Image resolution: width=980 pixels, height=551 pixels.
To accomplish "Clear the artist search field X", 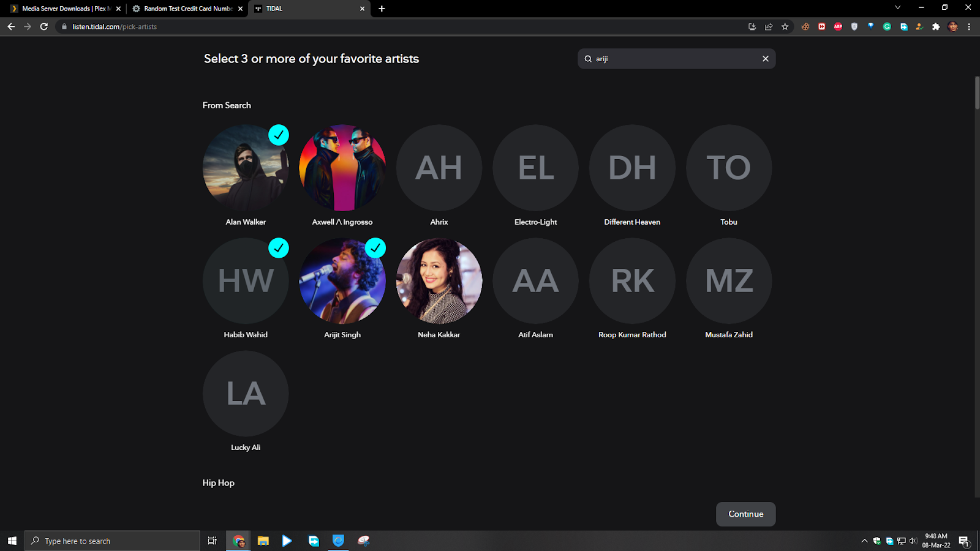I will point(766,59).
